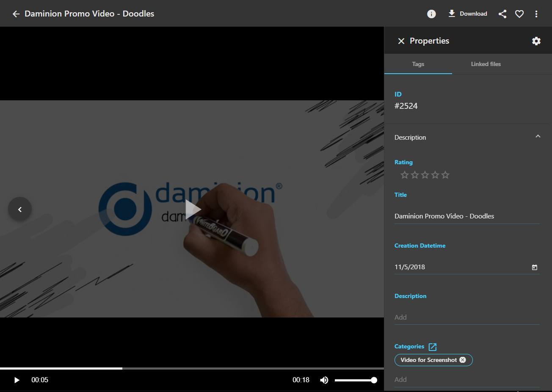Image resolution: width=552 pixels, height=392 pixels.
Task: Open Properties settings gear
Action: coord(536,41)
